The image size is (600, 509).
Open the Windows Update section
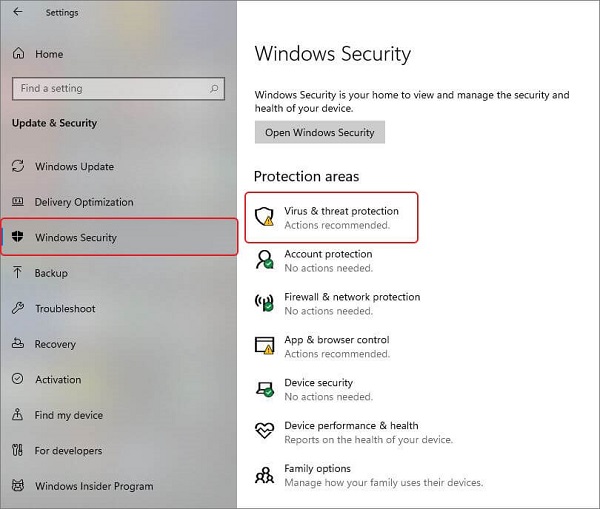point(74,167)
